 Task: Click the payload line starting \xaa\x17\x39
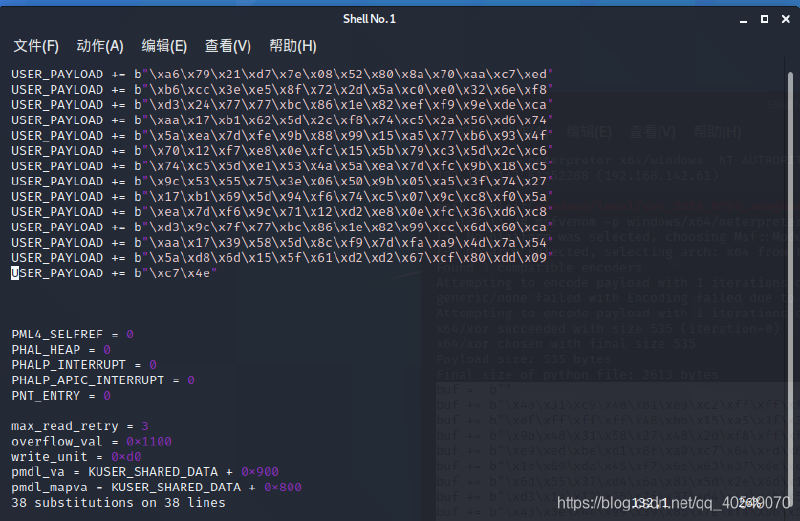[x=282, y=242]
